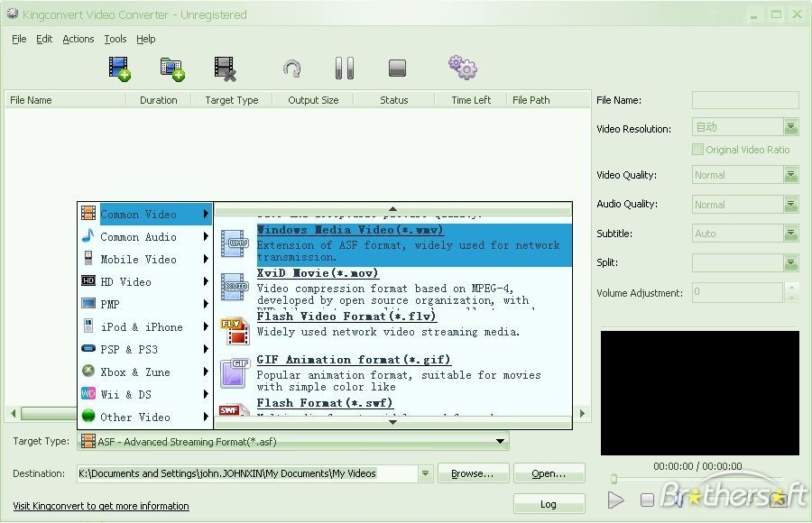Click the file list scroll left arrow
The image size is (812, 523).
tap(14, 413)
